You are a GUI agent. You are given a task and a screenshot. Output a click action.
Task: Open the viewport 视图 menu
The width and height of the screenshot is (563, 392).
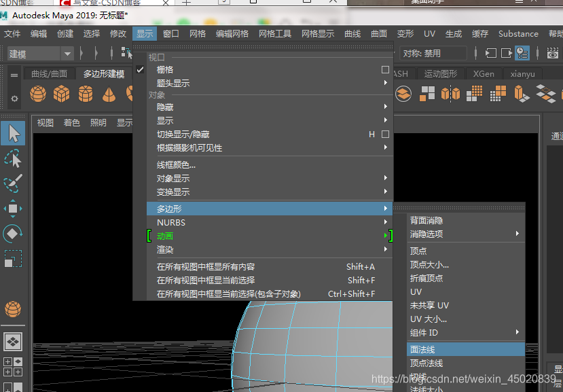[45, 122]
